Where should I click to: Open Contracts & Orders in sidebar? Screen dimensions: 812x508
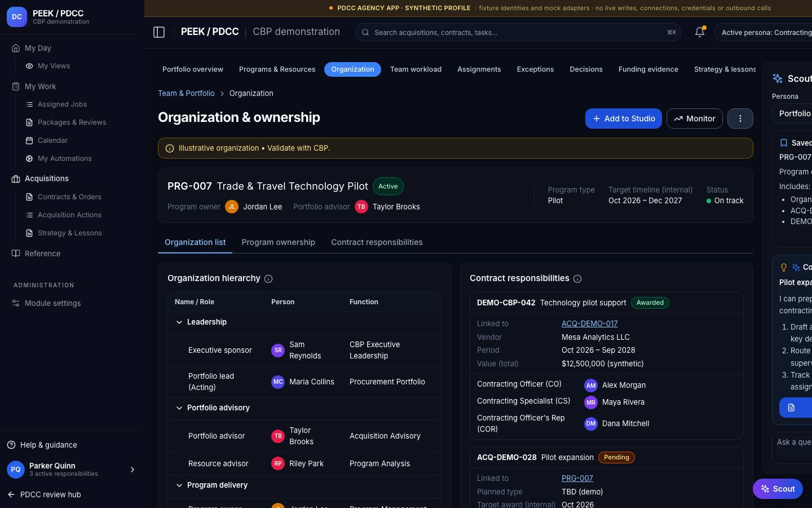point(69,197)
